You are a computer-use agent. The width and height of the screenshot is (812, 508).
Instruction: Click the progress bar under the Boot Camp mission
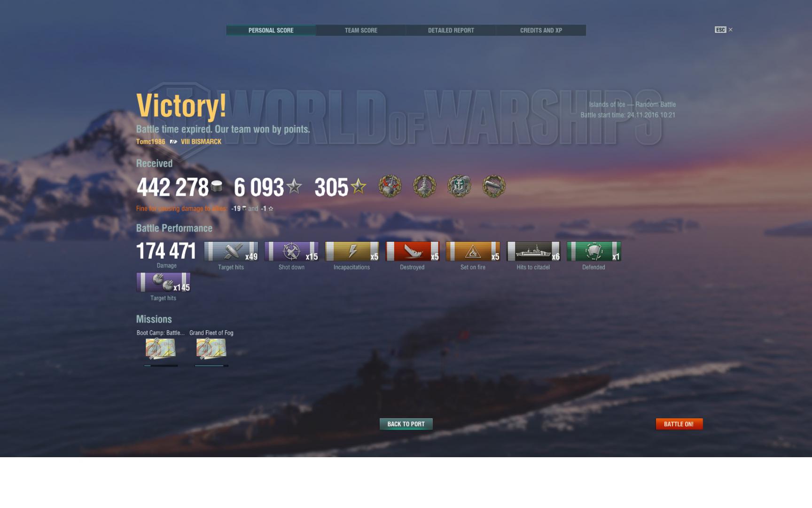tap(161, 365)
